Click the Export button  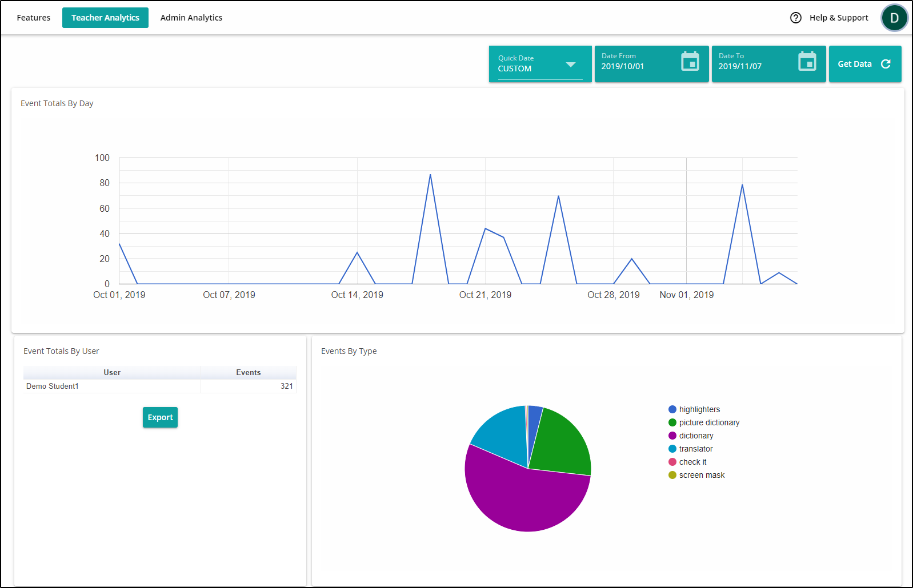point(160,417)
